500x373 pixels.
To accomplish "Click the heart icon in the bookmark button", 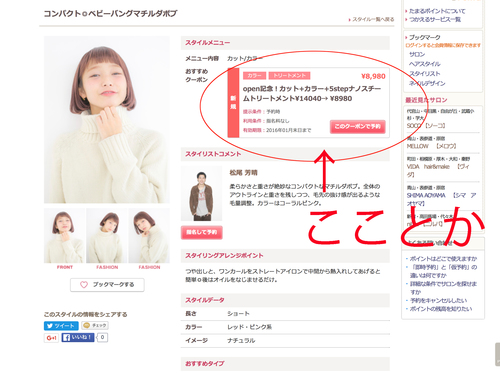I will point(84,285).
